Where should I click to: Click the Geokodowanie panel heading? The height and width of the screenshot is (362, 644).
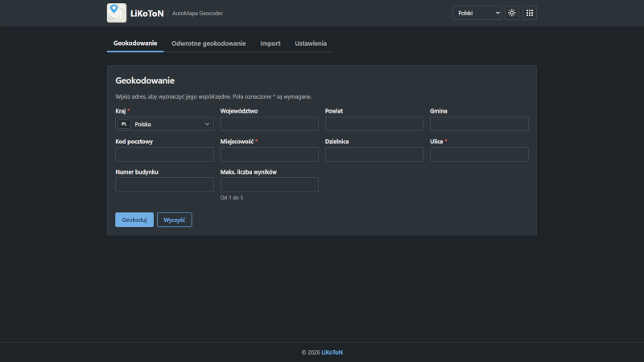(x=145, y=80)
